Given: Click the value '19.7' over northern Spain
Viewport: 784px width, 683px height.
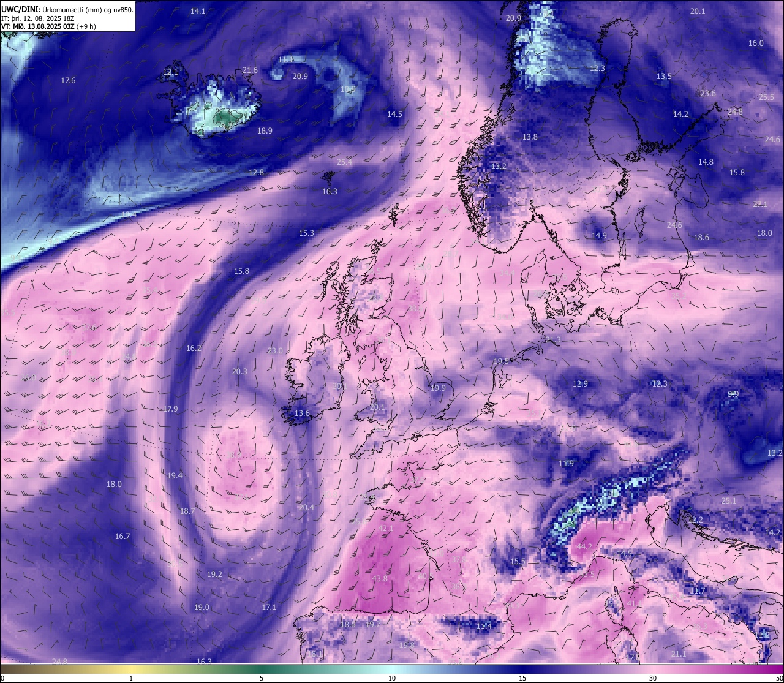Looking at the screenshot, I should [x=373, y=624].
